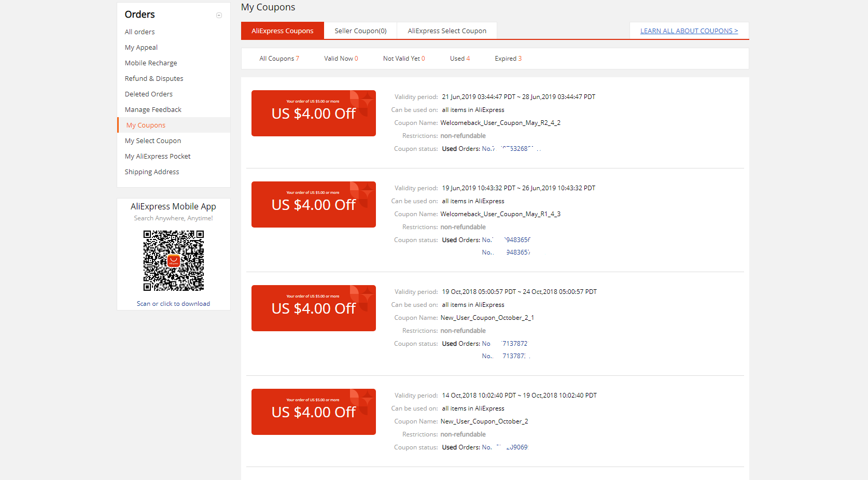Image resolution: width=868 pixels, height=480 pixels.
Task: Click AliExpress Mobile App heading
Action: 173,206
